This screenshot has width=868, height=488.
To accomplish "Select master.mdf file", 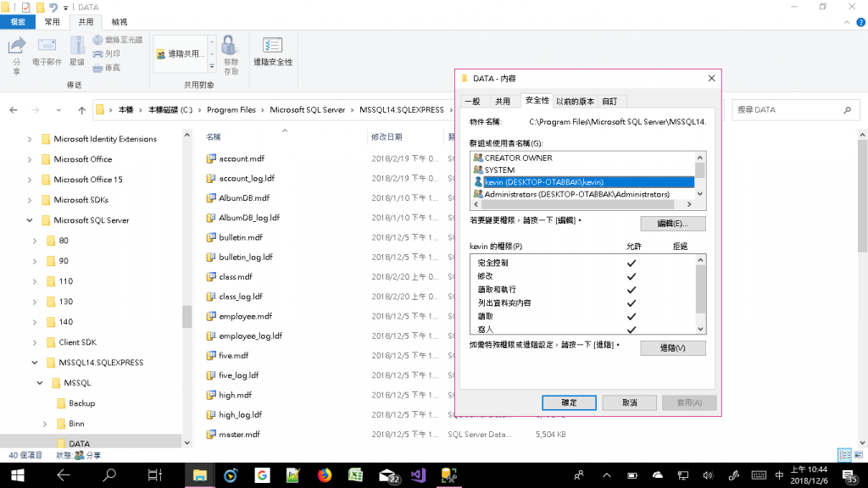I will pyautogui.click(x=239, y=435).
